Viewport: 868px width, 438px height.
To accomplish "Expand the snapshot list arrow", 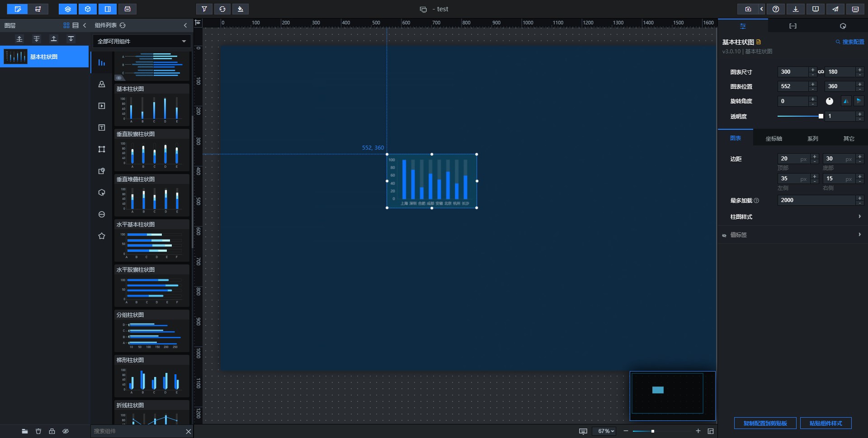I will (x=762, y=9).
